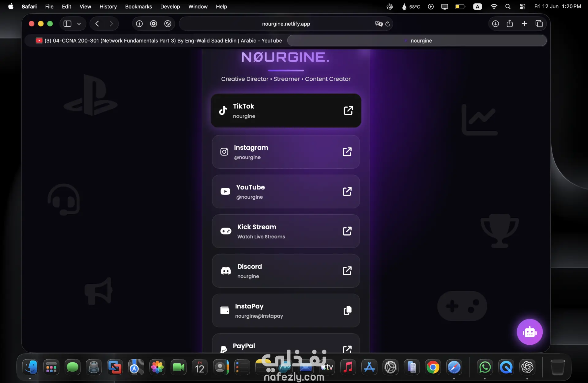Screen dimensions: 588x383
Task: Toggle the Safari sidebar
Action: 67,24
